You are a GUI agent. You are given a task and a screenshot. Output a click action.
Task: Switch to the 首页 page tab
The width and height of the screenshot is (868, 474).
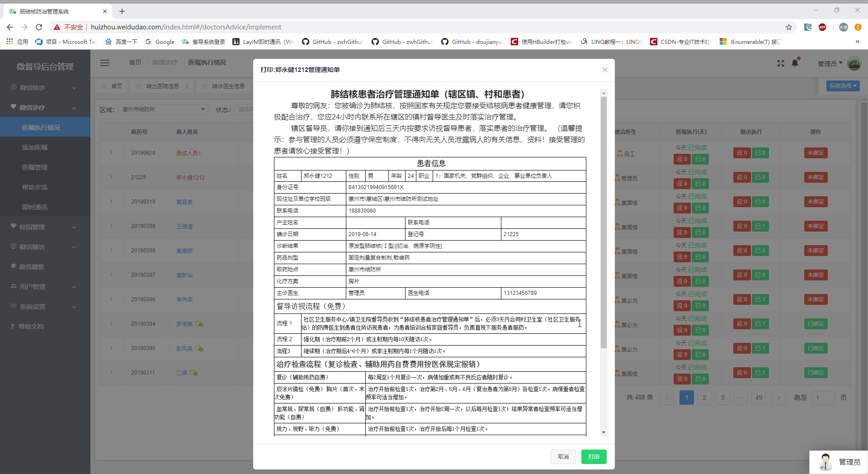(x=112, y=86)
